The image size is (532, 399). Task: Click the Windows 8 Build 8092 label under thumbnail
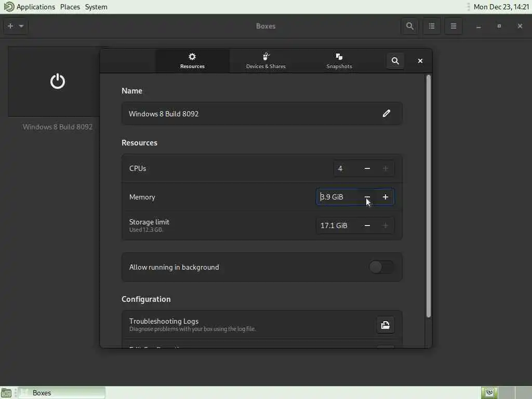pyautogui.click(x=58, y=127)
